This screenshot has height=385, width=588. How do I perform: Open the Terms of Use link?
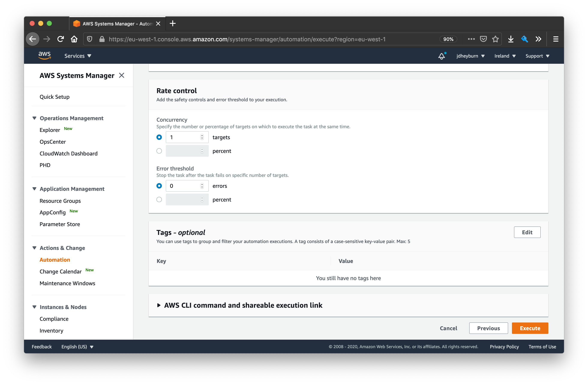pos(542,346)
